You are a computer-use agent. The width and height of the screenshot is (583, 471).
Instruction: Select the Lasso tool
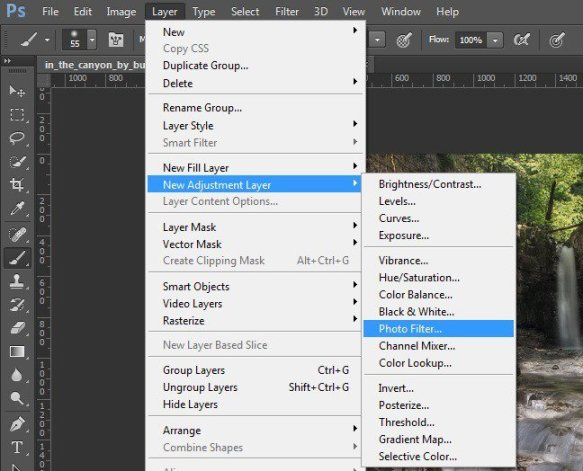(x=17, y=138)
